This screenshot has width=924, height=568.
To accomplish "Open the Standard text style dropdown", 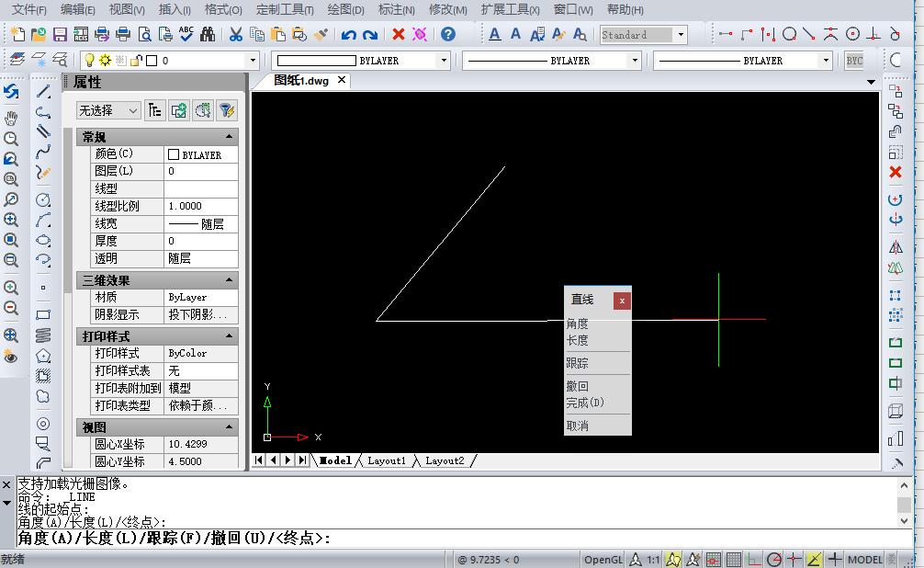I will (681, 35).
